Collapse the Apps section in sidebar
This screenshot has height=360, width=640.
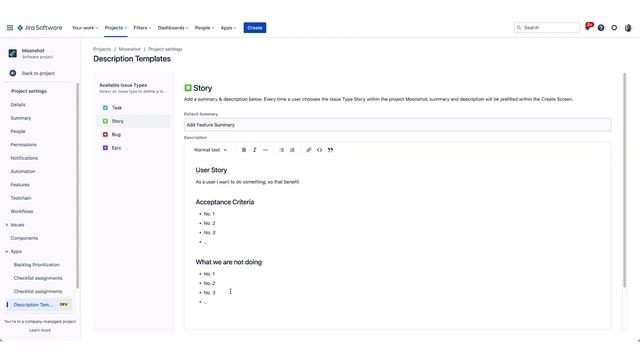point(7,251)
